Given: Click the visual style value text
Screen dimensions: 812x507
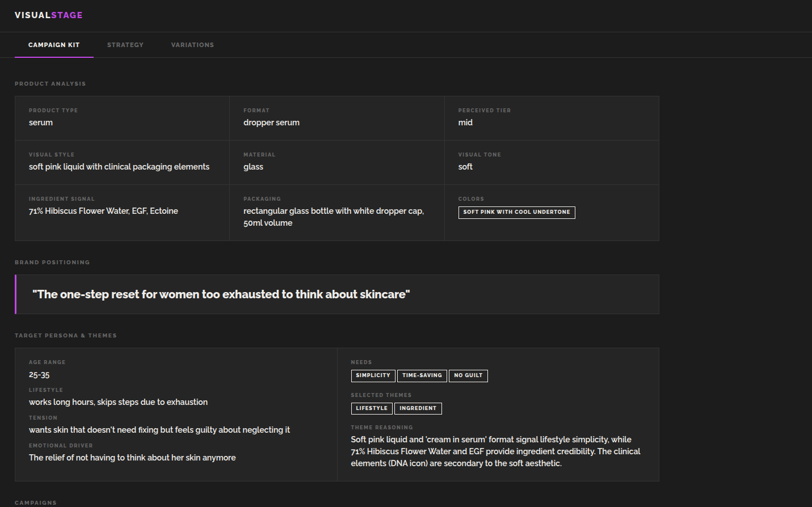Looking at the screenshot, I should coord(119,167).
